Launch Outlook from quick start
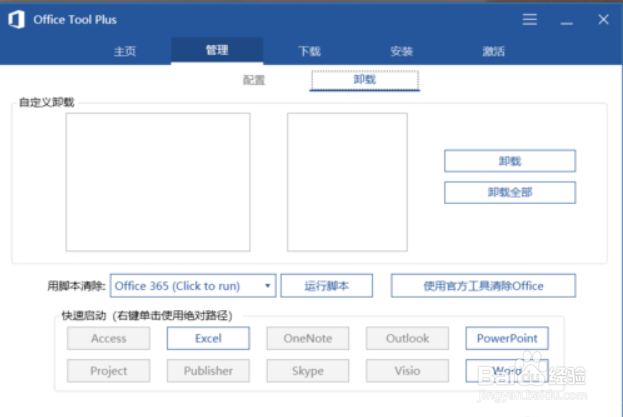The width and height of the screenshot is (623, 417). pyautogui.click(x=407, y=338)
